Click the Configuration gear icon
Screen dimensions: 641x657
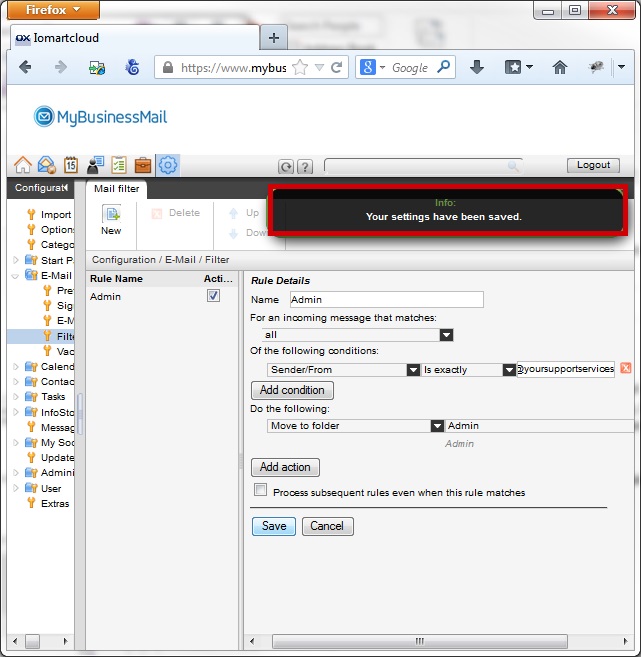tap(168, 166)
